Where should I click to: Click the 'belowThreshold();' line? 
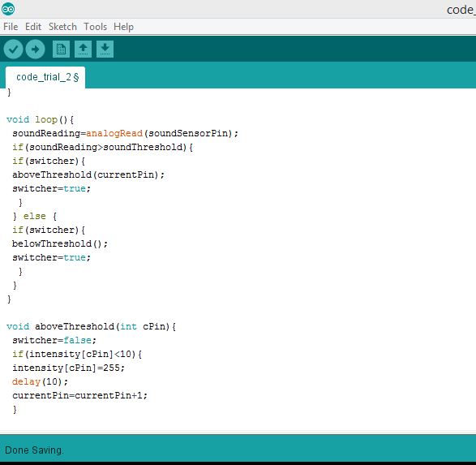60,244
